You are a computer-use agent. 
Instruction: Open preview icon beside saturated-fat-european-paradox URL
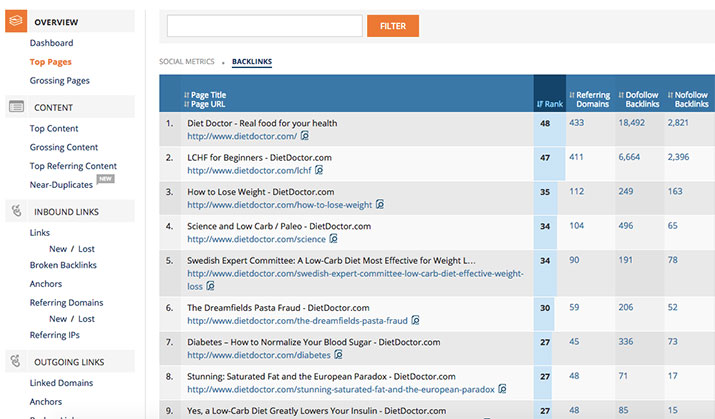coord(502,389)
